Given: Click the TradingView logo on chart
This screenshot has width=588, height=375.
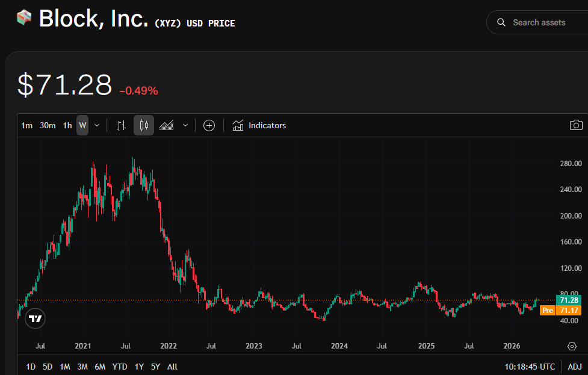Looking at the screenshot, I should point(36,318).
